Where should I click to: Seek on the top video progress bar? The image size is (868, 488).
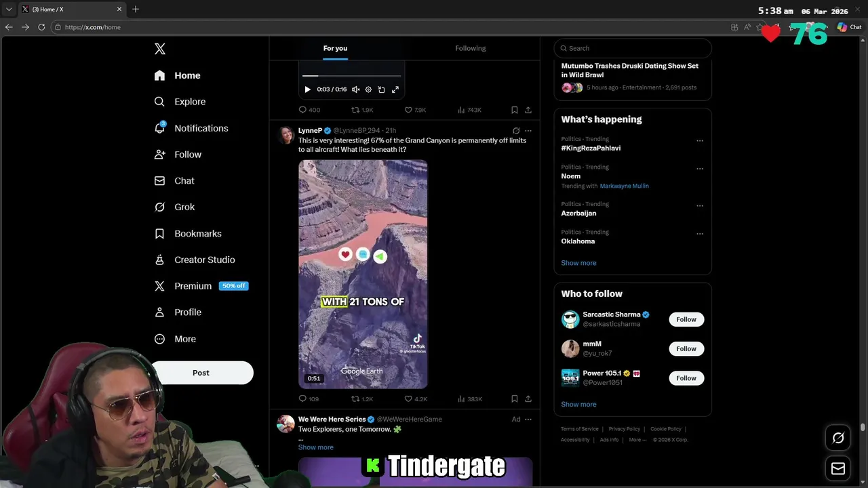[x=351, y=76]
